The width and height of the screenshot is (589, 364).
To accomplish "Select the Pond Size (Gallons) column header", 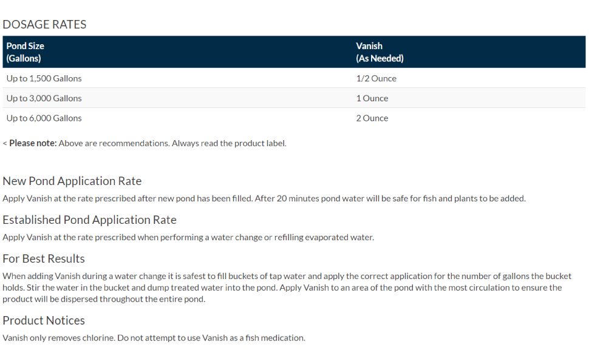I will (x=26, y=52).
